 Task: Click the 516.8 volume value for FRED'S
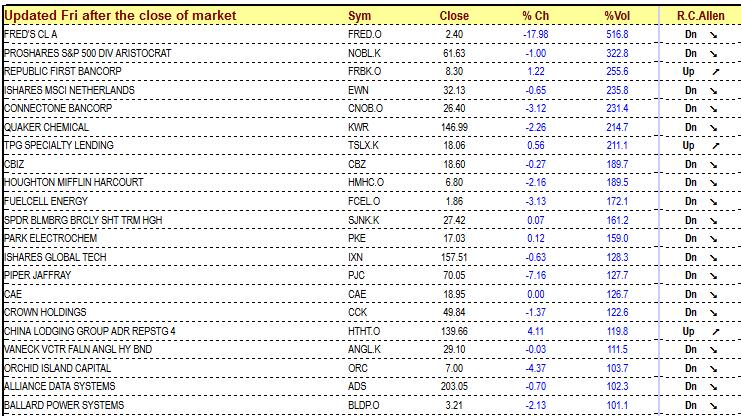tap(617, 35)
